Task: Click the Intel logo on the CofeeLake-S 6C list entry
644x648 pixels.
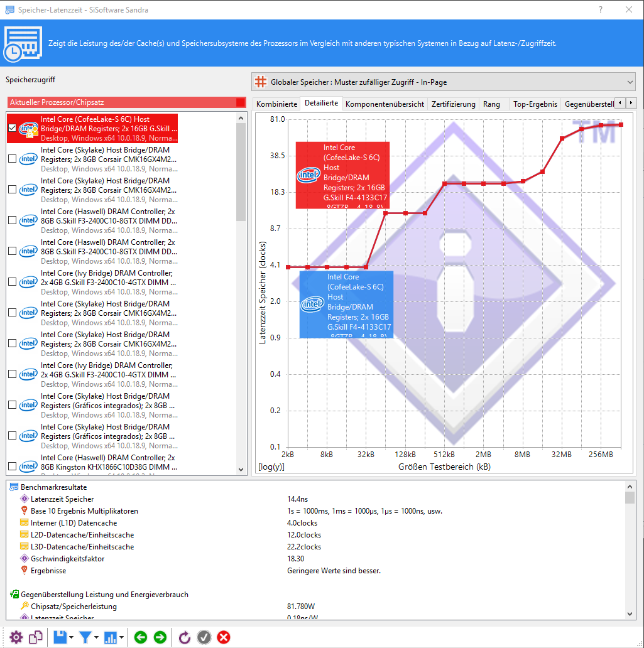Action: click(x=28, y=129)
